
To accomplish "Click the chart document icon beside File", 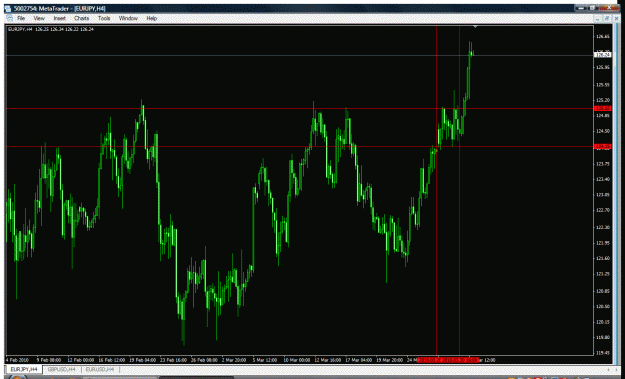I will point(9,18).
